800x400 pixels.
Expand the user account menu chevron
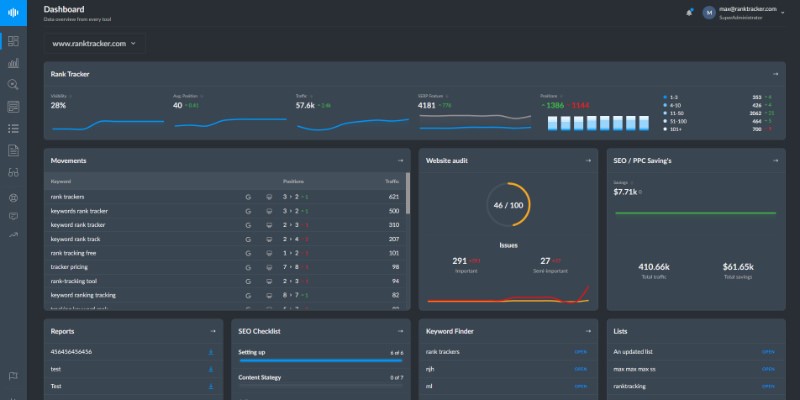pyautogui.click(x=783, y=13)
